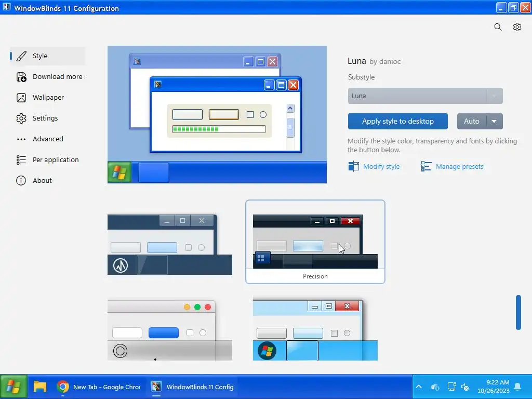Click WindowBlinds 11 Config taskbar button
532x399 pixels.
pyautogui.click(x=192, y=387)
